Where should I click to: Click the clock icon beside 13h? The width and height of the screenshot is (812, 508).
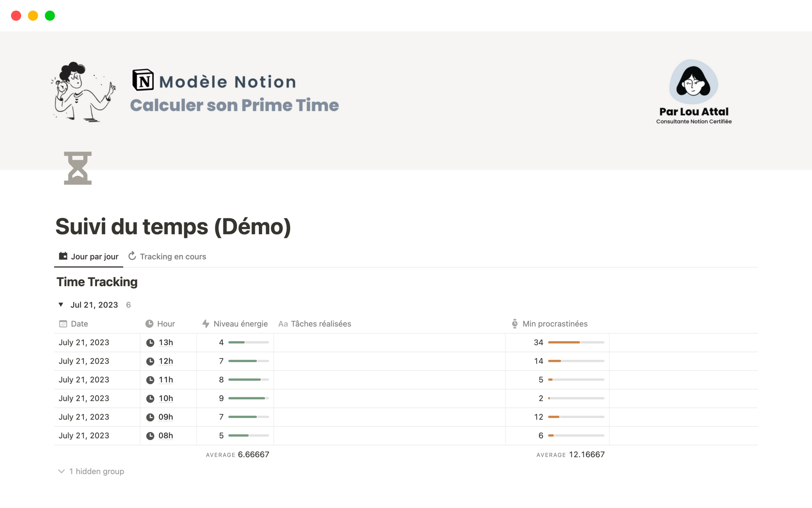coord(150,343)
